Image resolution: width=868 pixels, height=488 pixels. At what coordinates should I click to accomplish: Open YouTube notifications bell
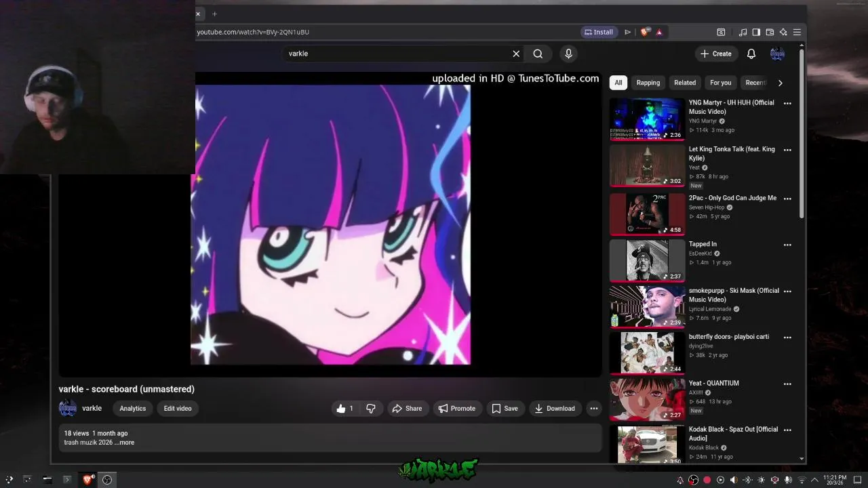751,54
